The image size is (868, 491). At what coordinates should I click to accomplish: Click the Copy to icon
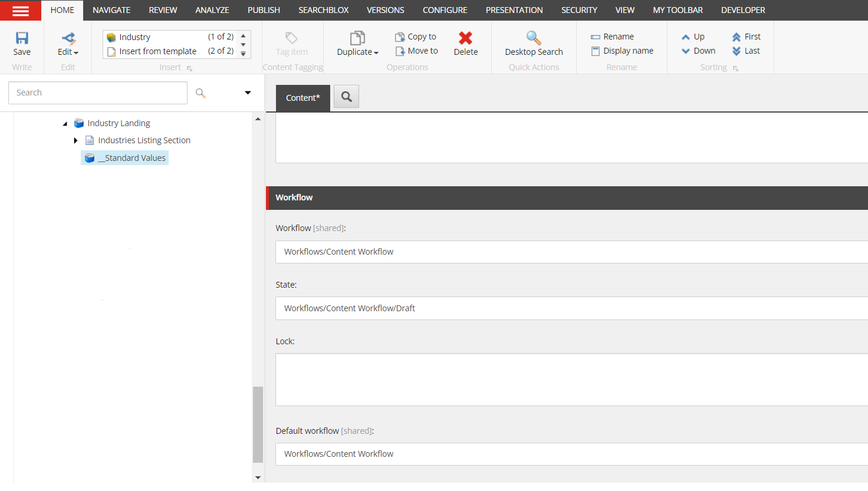coord(400,37)
